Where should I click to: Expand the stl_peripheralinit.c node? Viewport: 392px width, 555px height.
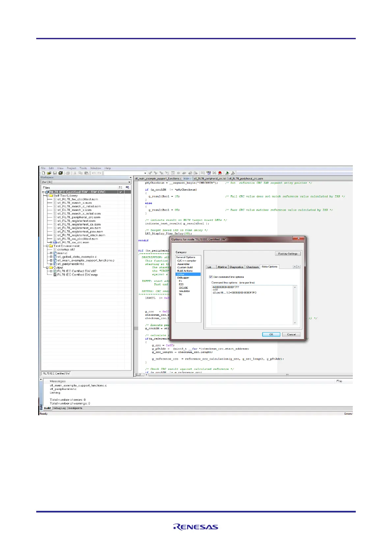(51, 264)
